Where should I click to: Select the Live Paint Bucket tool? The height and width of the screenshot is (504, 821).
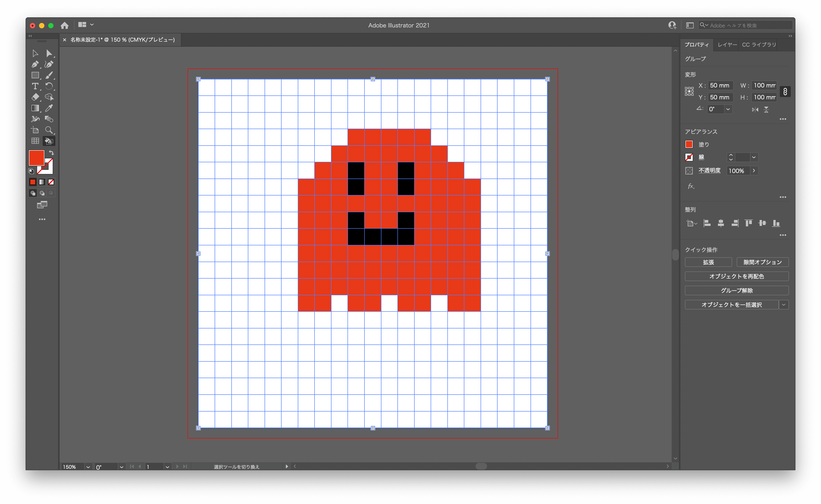tap(49, 141)
